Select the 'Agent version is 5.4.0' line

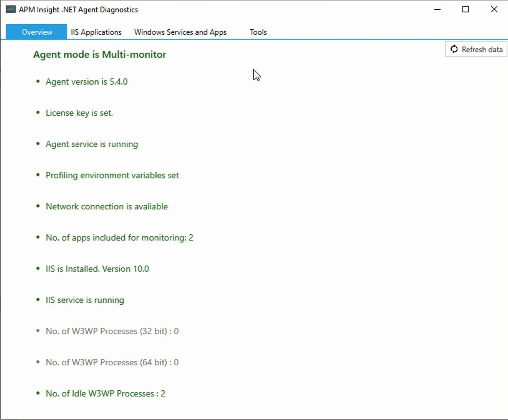(x=86, y=82)
